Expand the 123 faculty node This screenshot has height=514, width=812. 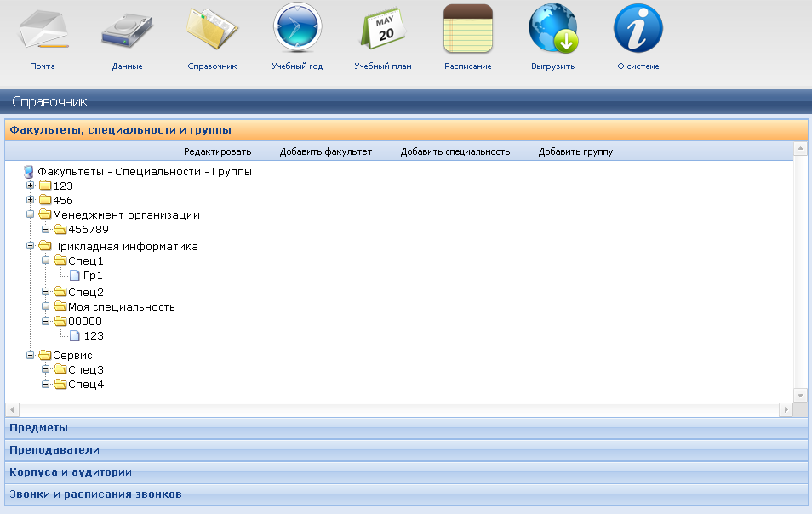point(30,186)
